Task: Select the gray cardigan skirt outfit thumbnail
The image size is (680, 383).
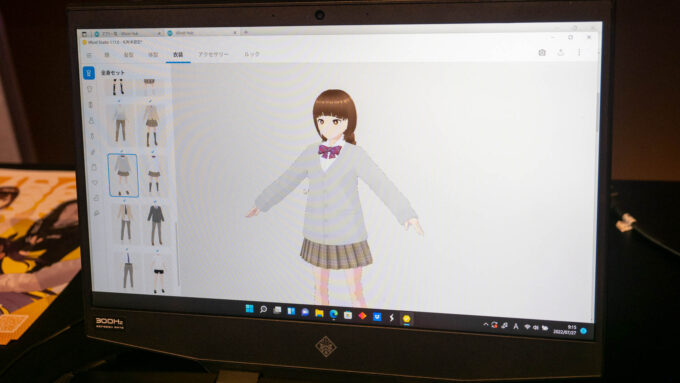Action: pos(123,175)
